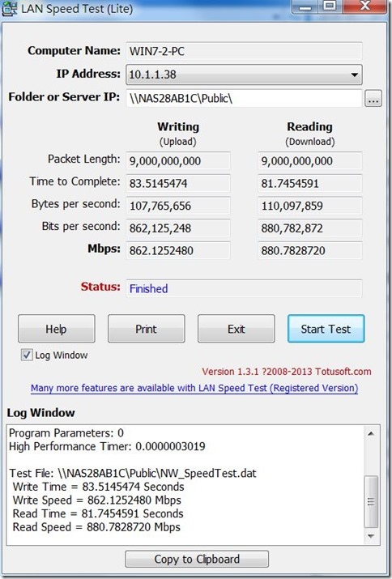Uncheck the Log Window checkbox

coord(27,355)
